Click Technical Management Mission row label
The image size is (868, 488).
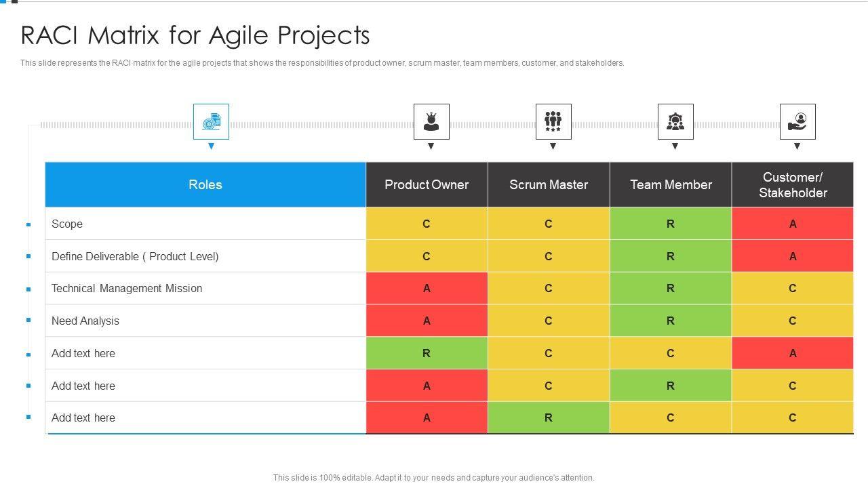point(127,288)
